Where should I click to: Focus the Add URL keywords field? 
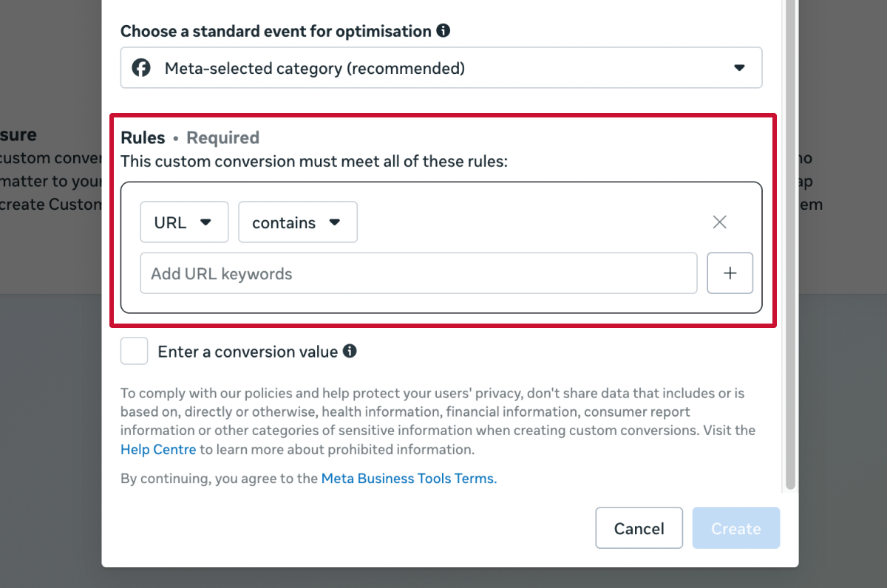[418, 273]
